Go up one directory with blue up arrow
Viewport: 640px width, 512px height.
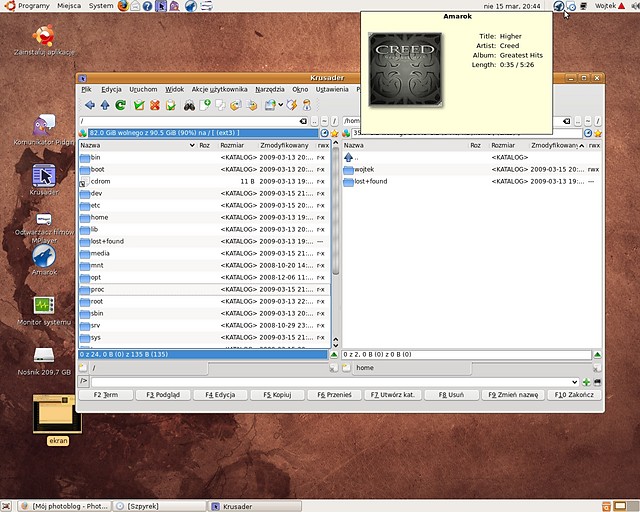click(x=105, y=105)
